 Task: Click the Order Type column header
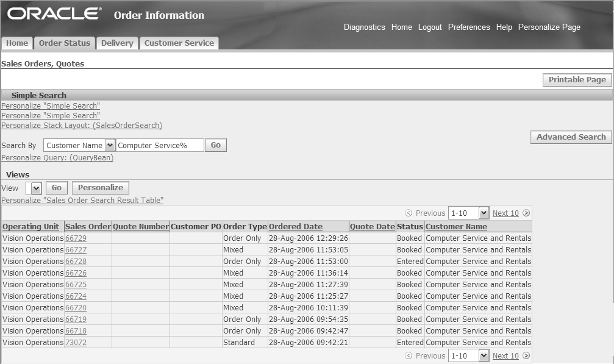[x=245, y=226]
